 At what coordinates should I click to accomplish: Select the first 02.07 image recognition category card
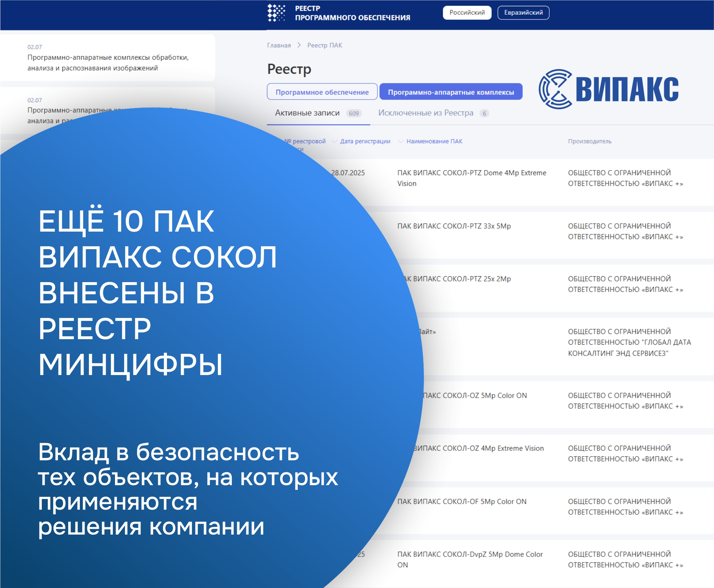pos(108,57)
